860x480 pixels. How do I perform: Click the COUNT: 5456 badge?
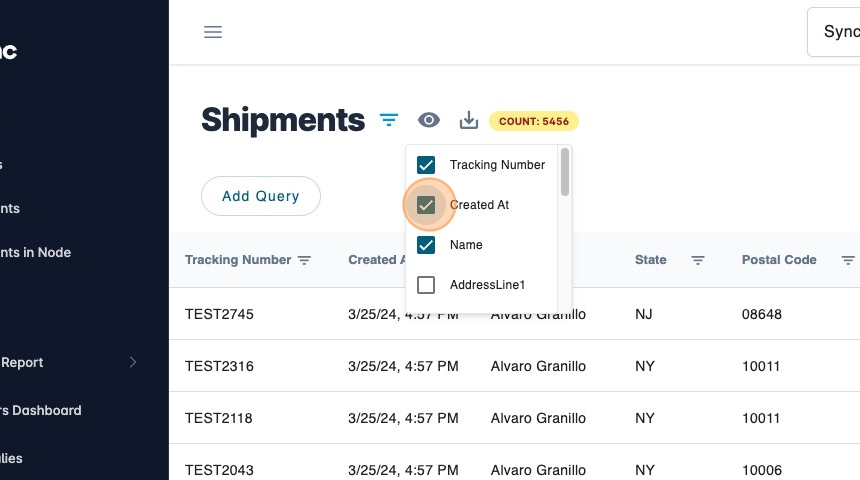pos(534,122)
